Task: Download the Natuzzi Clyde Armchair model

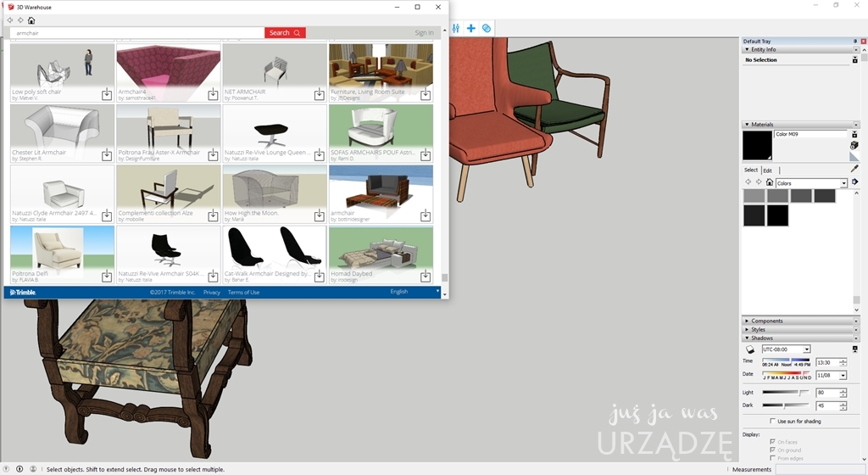Action: (107, 215)
